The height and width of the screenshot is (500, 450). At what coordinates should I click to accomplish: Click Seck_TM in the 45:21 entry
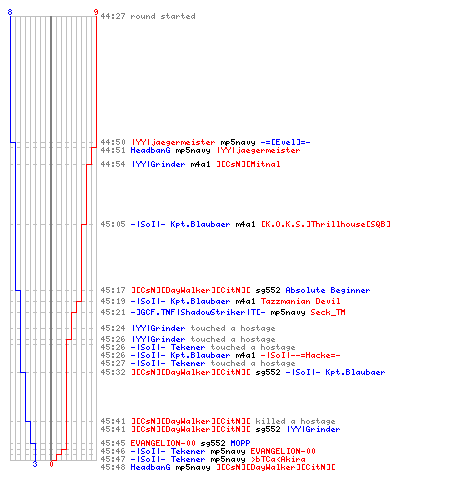328,312
